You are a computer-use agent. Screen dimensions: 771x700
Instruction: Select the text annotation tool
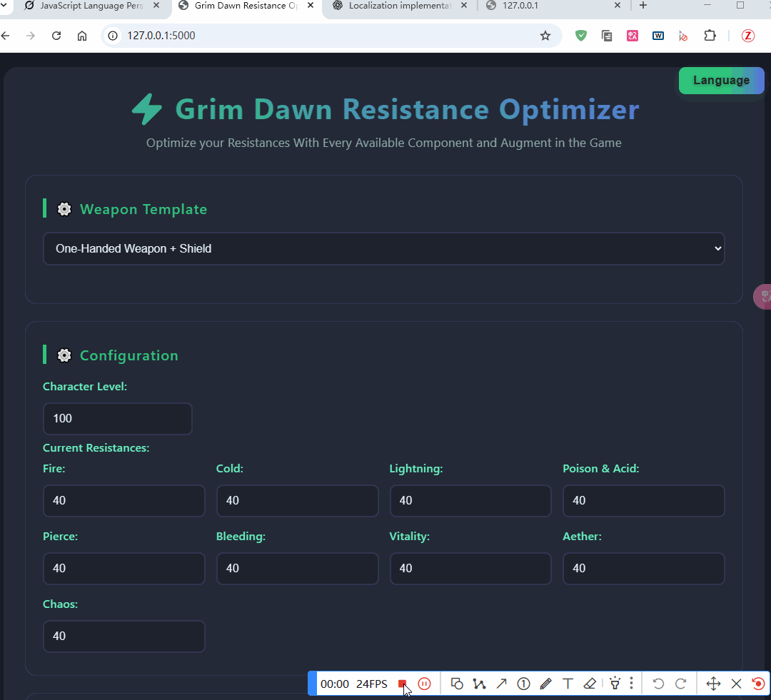(568, 684)
